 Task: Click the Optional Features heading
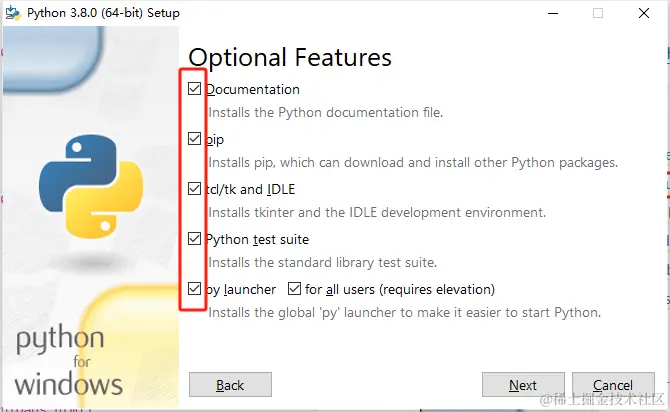290,57
